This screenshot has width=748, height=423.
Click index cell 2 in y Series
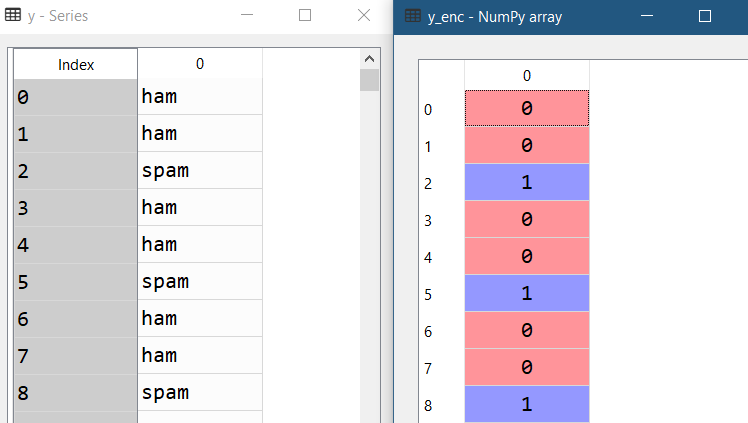[x=76, y=171]
